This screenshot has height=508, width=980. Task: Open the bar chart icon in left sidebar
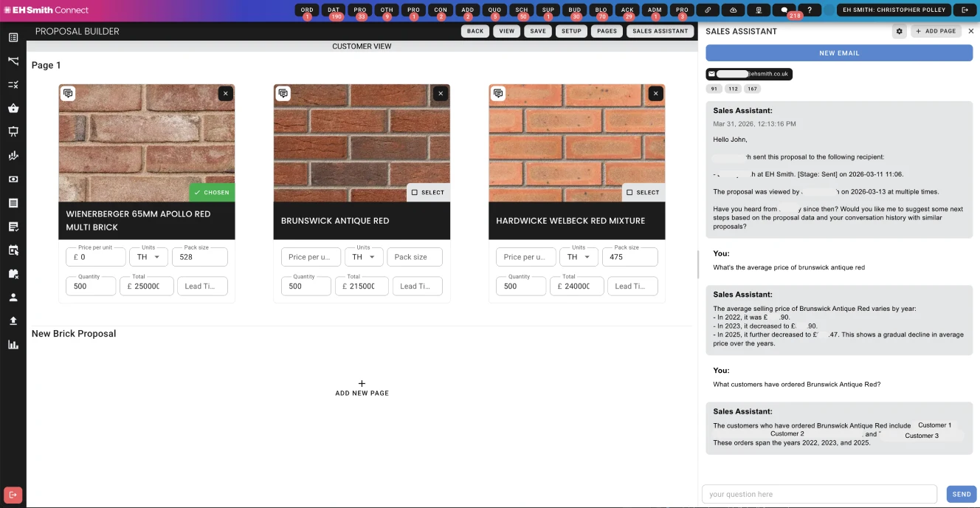[x=13, y=345]
